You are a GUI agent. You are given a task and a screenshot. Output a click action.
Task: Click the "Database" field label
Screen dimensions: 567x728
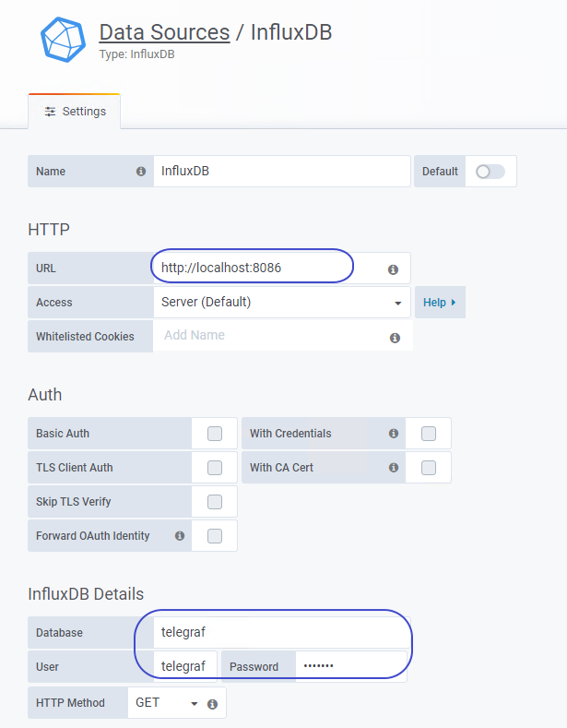click(x=59, y=633)
